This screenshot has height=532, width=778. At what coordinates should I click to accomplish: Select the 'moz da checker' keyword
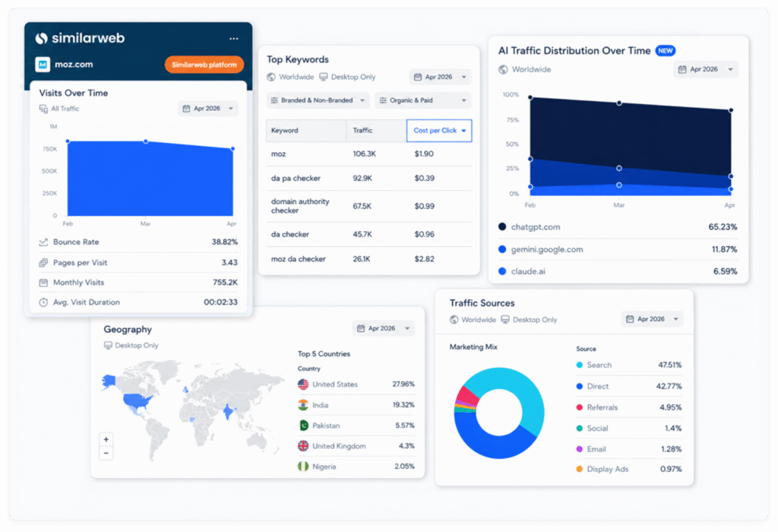point(298,259)
